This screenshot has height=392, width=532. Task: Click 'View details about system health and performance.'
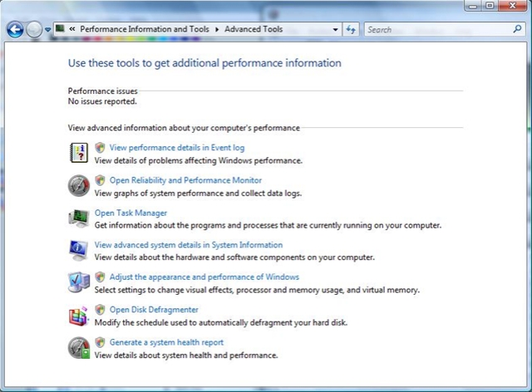[186, 355]
